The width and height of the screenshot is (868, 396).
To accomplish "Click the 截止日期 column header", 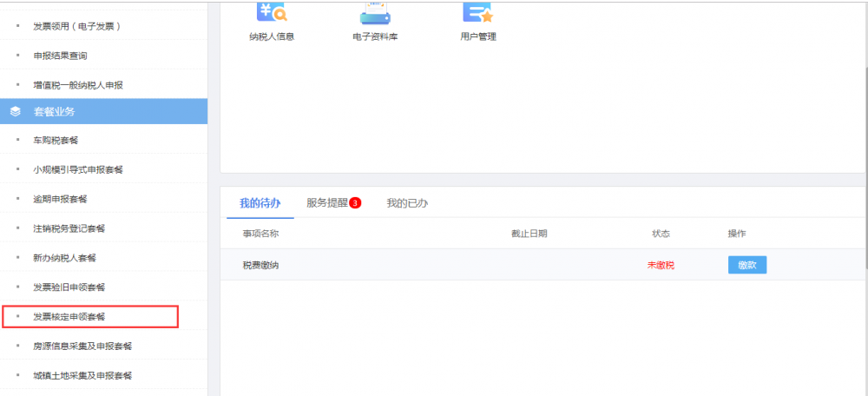I will [x=529, y=234].
